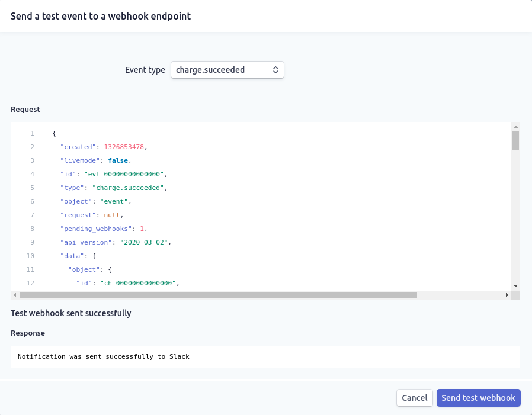Viewport: 532px width, 415px height.
Task: Click the "created" timestamp value 1326853478
Action: (124, 147)
